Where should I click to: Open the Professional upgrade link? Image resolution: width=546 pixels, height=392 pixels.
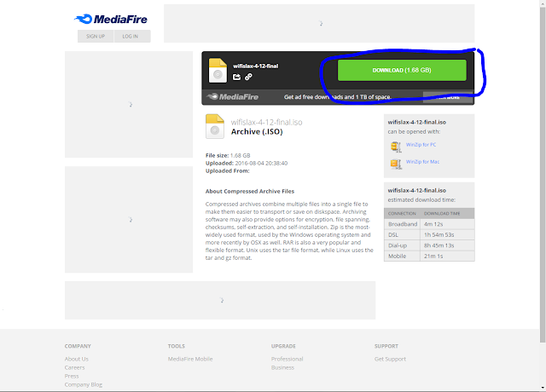[x=287, y=359]
